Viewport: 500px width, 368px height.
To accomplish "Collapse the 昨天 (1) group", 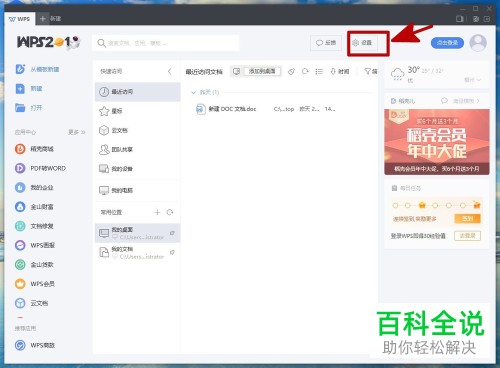I will point(193,92).
